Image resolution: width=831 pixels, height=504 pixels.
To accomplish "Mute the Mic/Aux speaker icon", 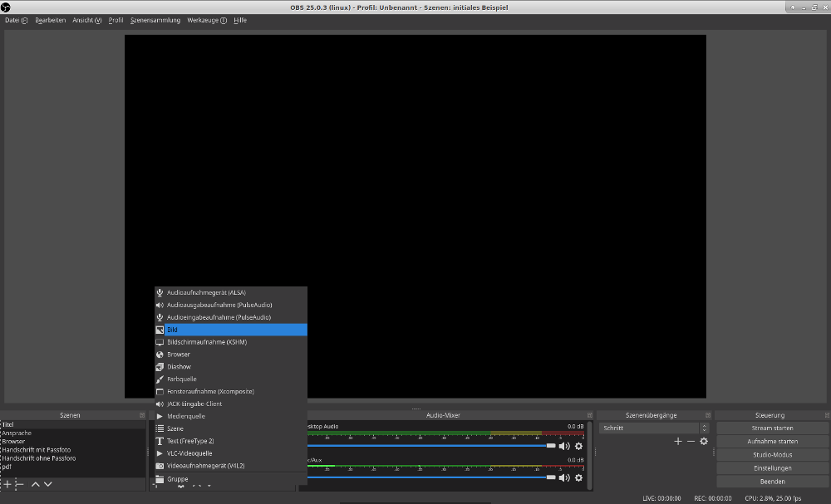I will 564,477.
